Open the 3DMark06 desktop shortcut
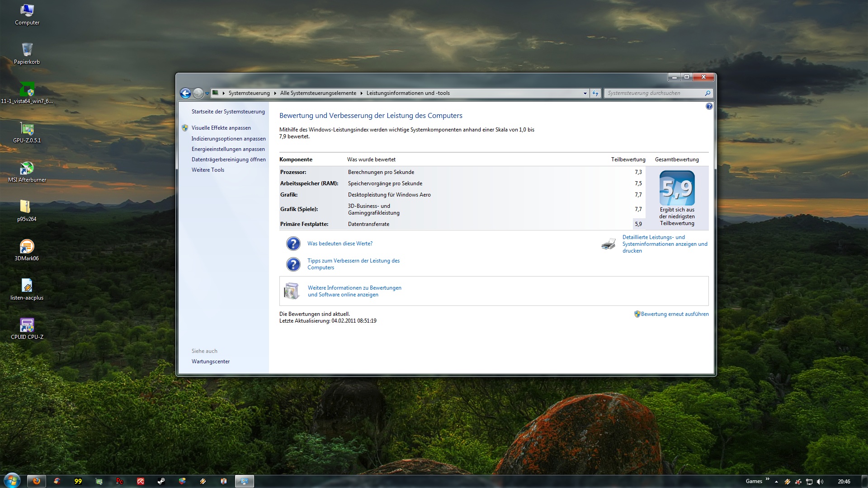Screen dimensions: 868x488 [27, 247]
